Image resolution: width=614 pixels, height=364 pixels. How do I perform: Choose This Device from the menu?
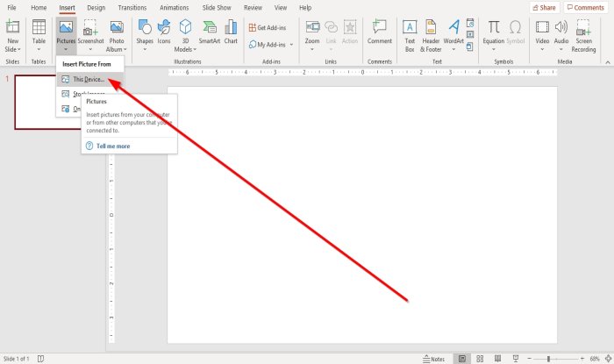[x=89, y=79]
